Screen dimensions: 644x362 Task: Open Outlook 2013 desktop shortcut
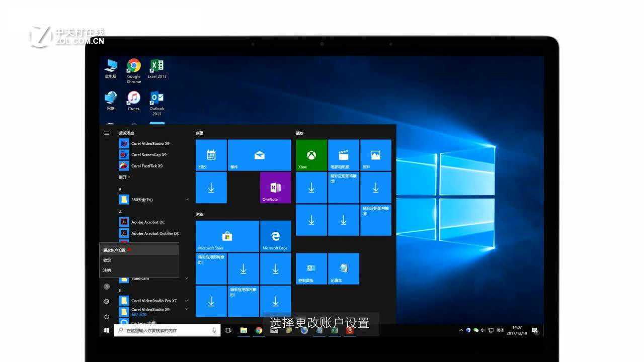tap(157, 104)
